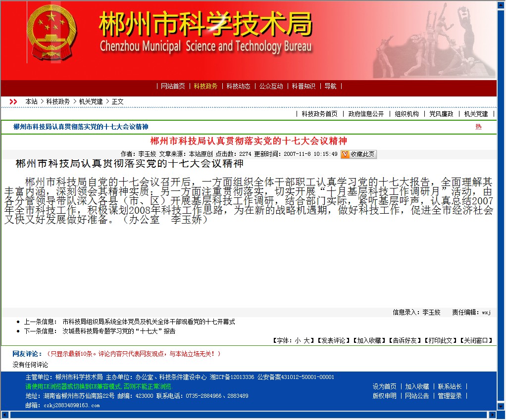Open 党风廉政 link
The width and height of the screenshot is (506, 420).
[x=441, y=114]
